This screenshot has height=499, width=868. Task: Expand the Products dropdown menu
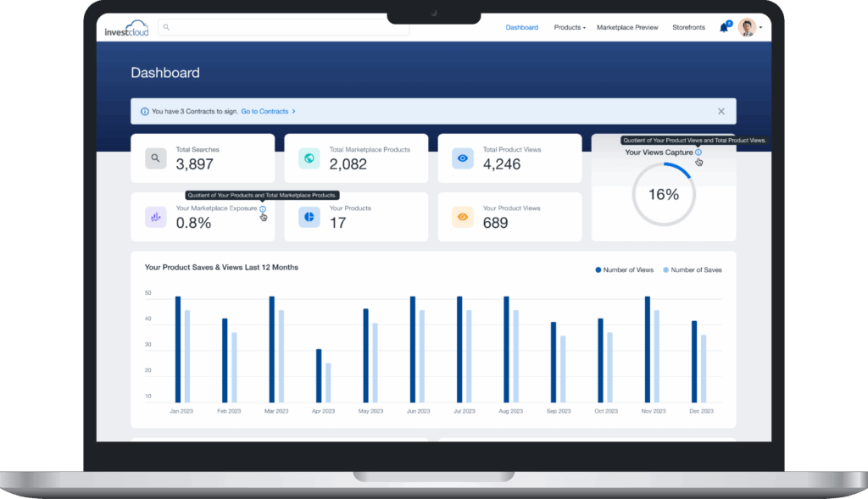pos(570,27)
